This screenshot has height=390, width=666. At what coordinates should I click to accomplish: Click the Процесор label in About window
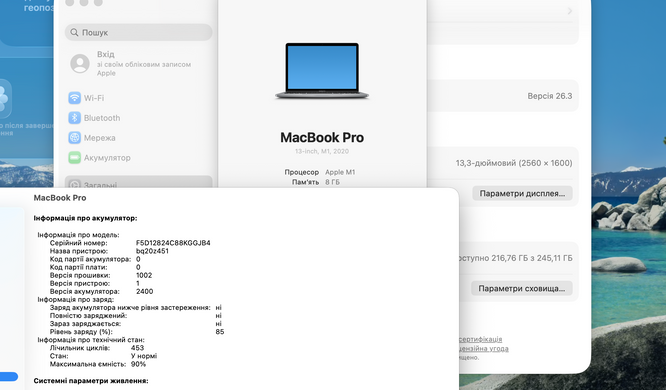(x=302, y=172)
